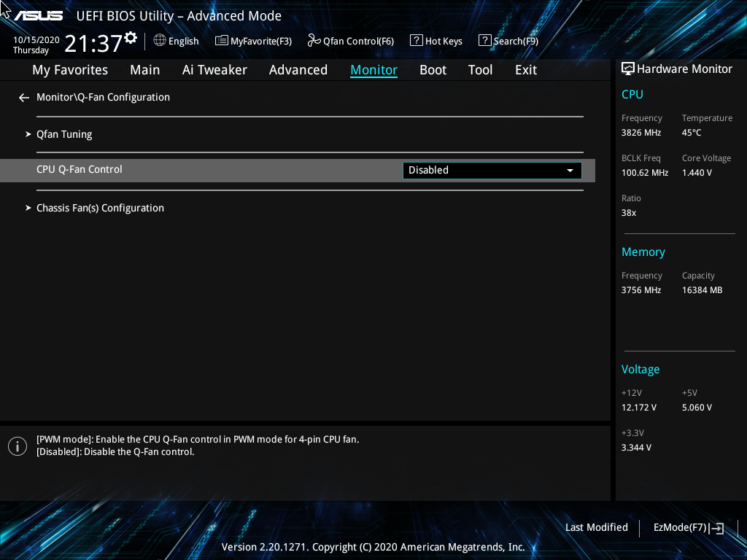The height and width of the screenshot is (560, 747).
Task: Click the Version 2.20.1271 copyright text
Action: pyautogui.click(x=373, y=547)
